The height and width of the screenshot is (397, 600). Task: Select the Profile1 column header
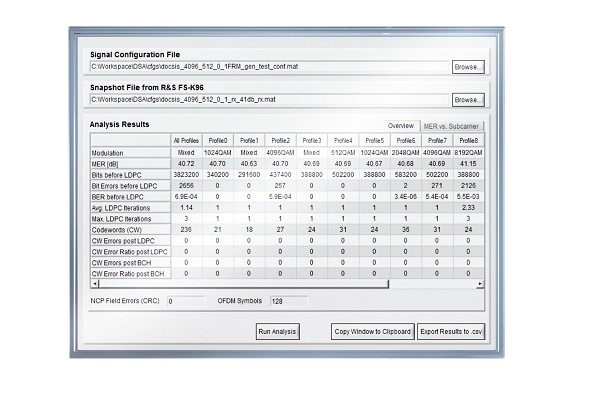[x=249, y=141]
